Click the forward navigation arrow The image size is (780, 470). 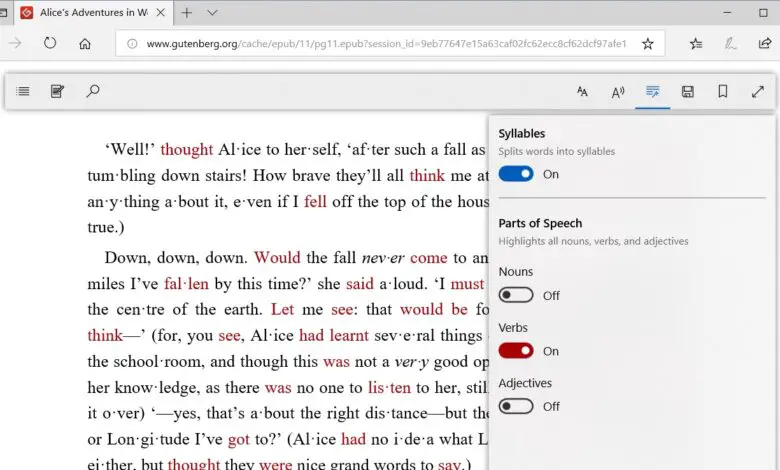[x=15, y=43]
